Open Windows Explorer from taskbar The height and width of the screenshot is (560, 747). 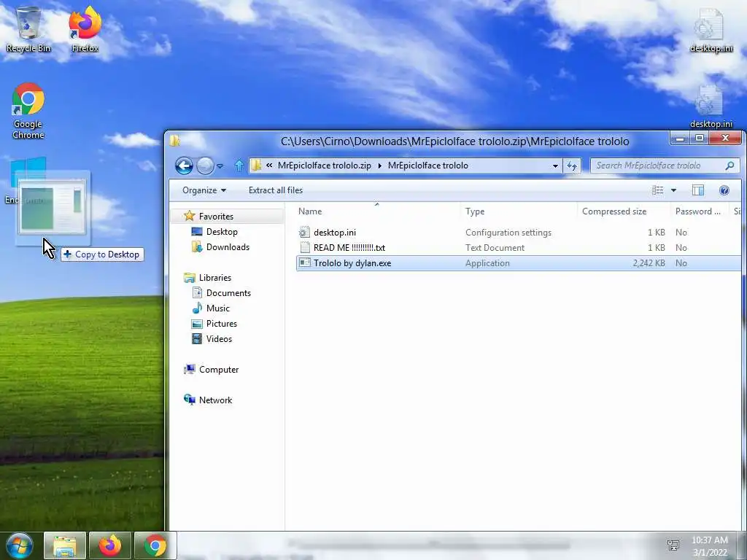click(x=65, y=545)
